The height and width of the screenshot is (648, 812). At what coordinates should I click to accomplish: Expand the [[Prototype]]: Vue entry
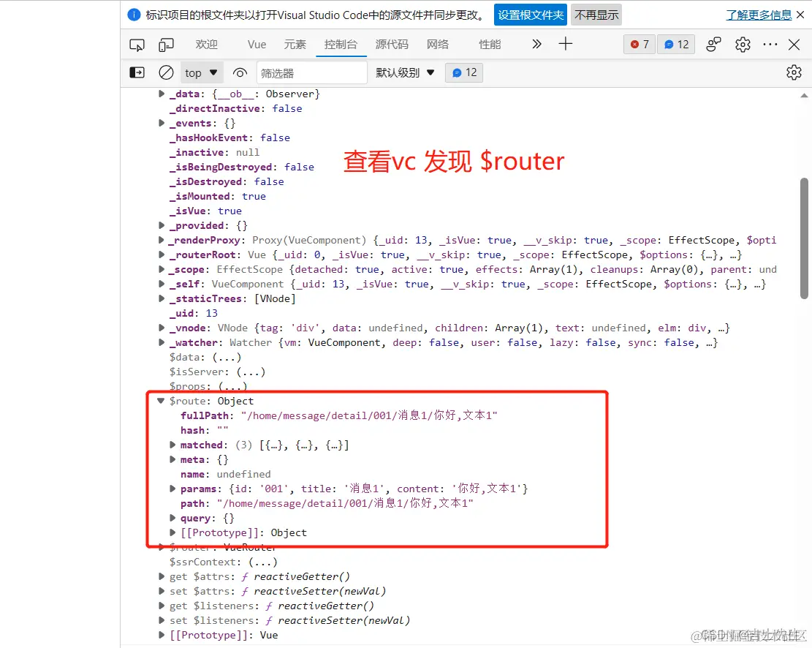tap(162, 635)
